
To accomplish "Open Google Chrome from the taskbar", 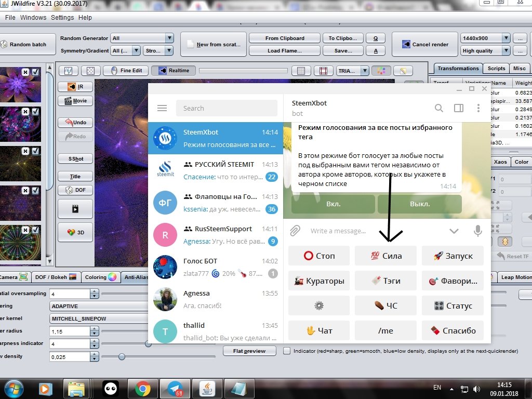I will (x=143, y=389).
